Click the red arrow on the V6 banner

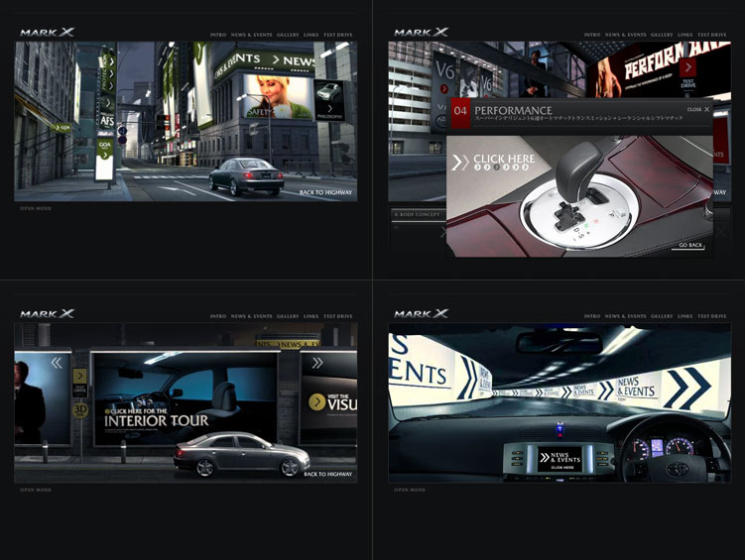pyautogui.click(x=443, y=89)
